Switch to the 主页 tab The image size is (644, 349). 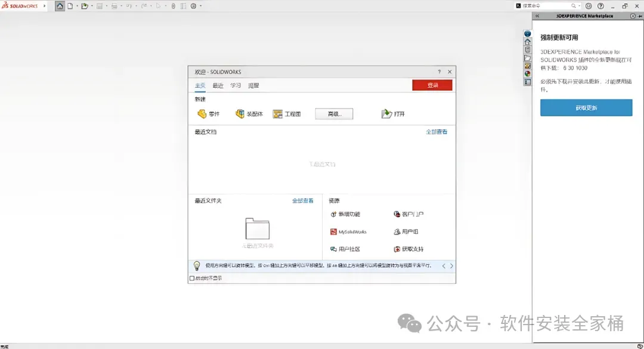(200, 85)
